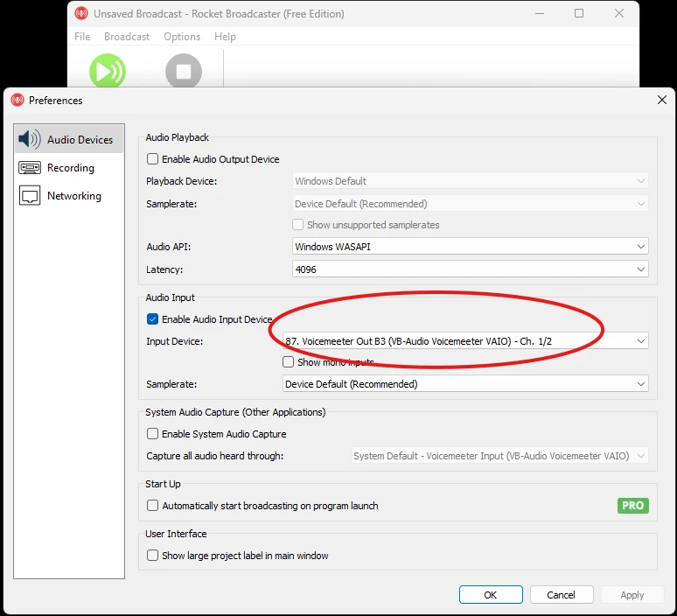This screenshot has height=616, width=677.
Task: Open the Playback Device dropdown
Action: pyautogui.click(x=470, y=180)
